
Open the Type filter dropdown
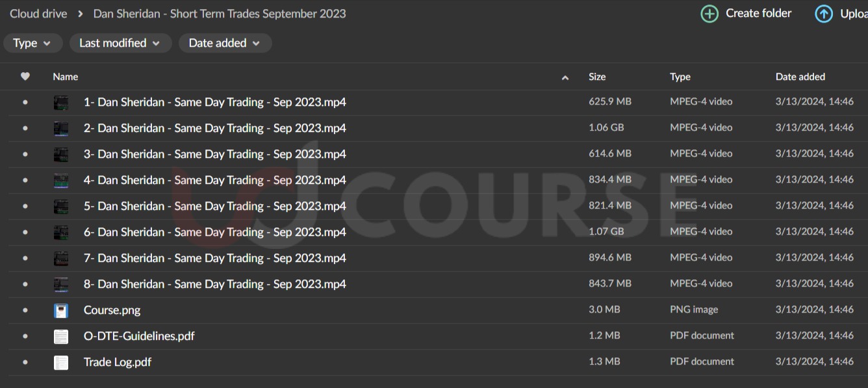tap(32, 43)
